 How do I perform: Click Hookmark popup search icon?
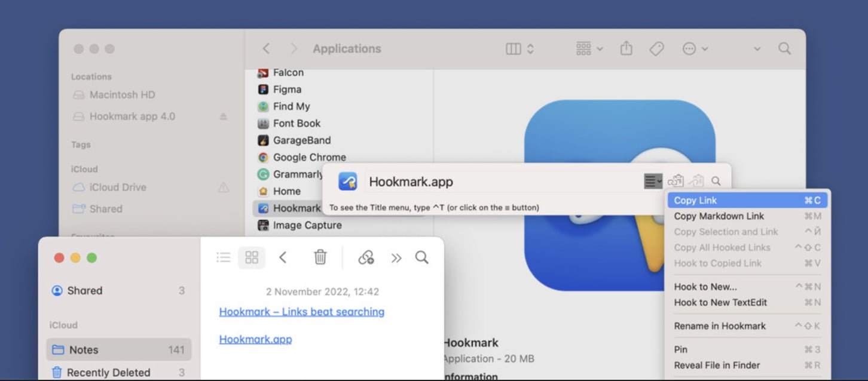click(716, 181)
